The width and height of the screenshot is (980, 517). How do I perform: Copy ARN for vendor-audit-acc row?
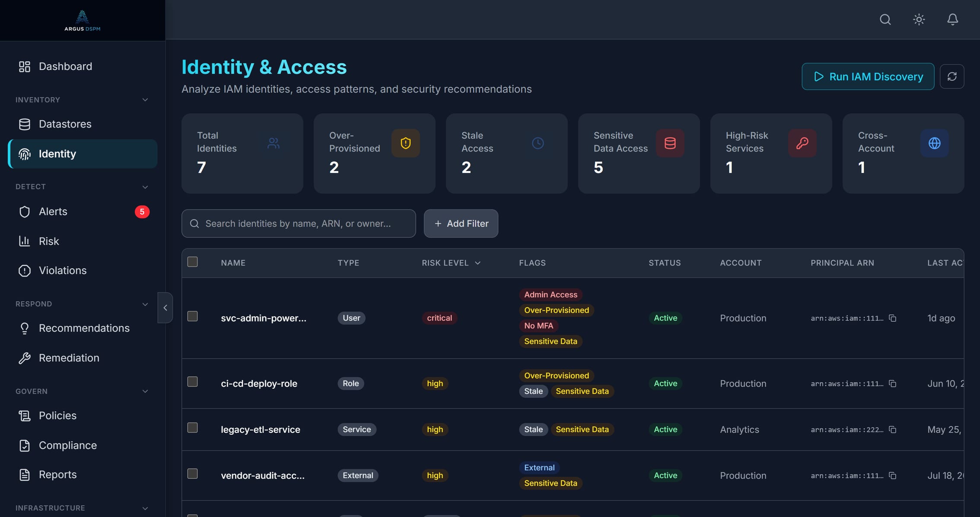[892, 476]
